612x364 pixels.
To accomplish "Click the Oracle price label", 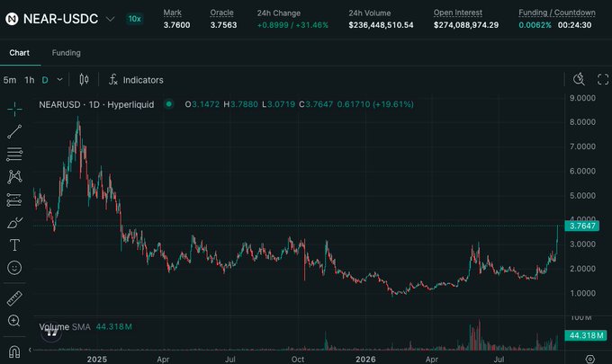I will 221,13.
